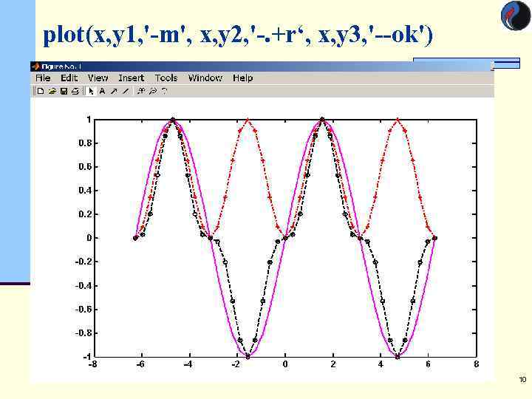
Task: Open the Insert menu
Action: pyautogui.click(x=132, y=78)
